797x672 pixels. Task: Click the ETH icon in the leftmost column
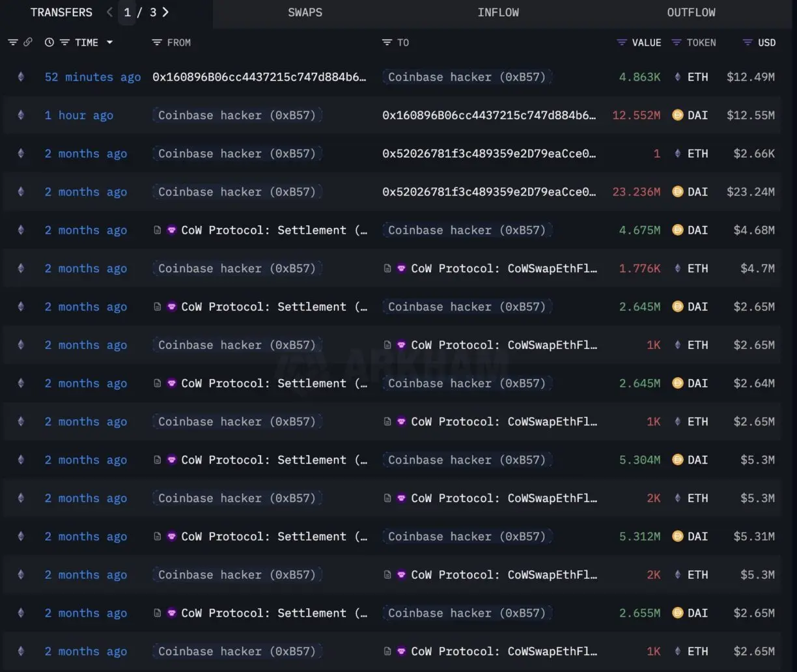[20, 77]
